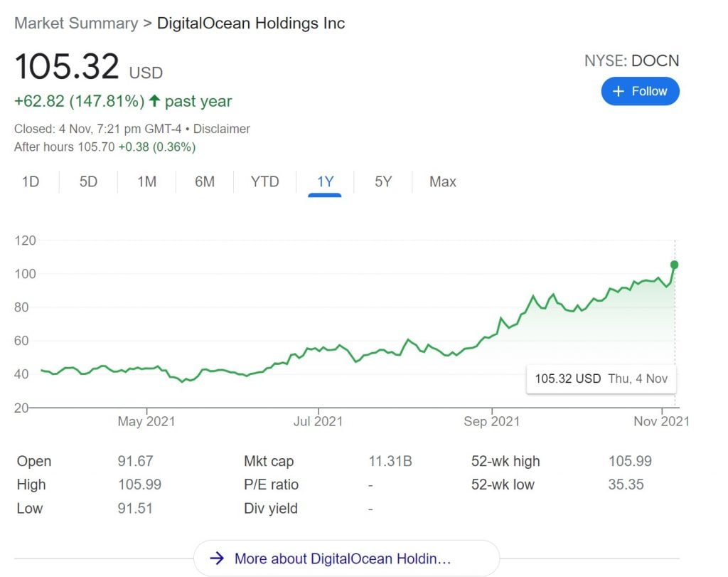Image resolution: width=728 pixels, height=577 pixels.
Task: Click the DigitalOcean Holdings Inc title
Action: pos(251,23)
